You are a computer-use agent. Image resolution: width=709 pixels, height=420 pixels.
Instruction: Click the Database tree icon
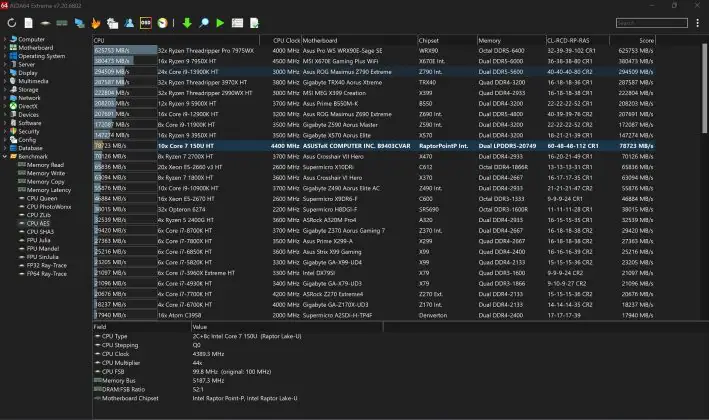pyautogui.click(x=14, y=148)
